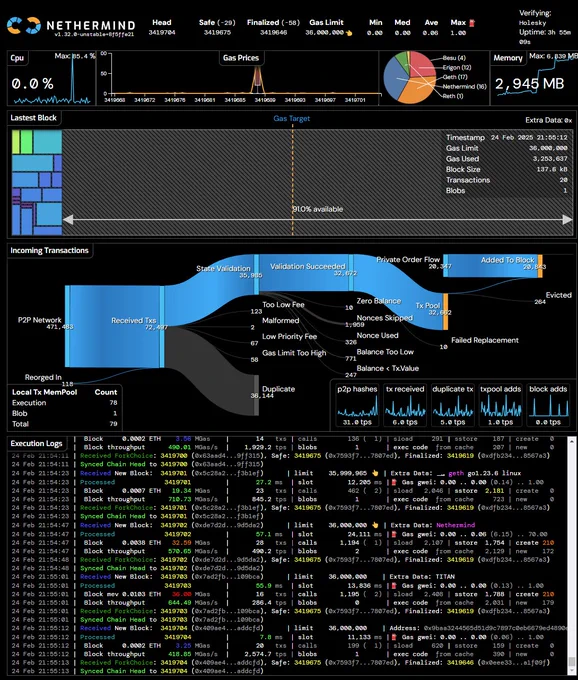The image size is (578, 680).
Task: Select the Memory panel label
Action: click(x=508, y=58)
